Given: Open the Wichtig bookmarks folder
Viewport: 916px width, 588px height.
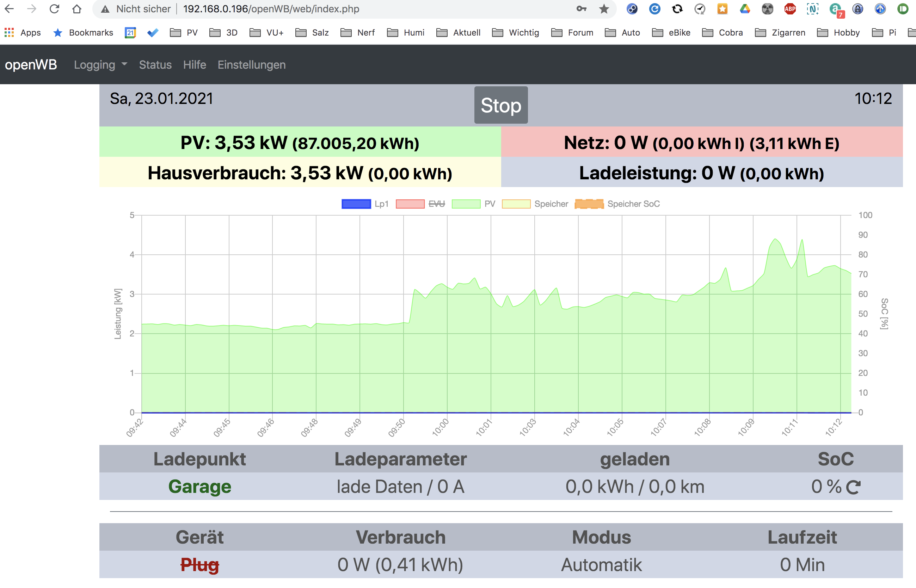Looking at the screenshot, I should [516, 32].
